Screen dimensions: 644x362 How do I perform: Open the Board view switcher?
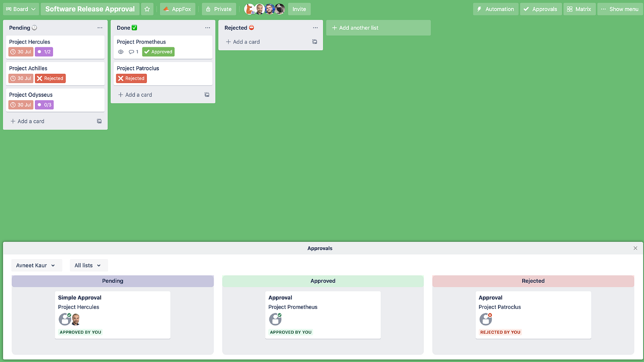click(20, 9)
